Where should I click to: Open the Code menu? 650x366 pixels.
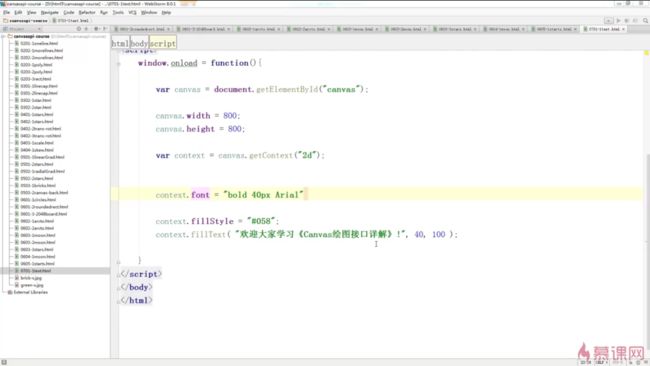coord(69,12)
